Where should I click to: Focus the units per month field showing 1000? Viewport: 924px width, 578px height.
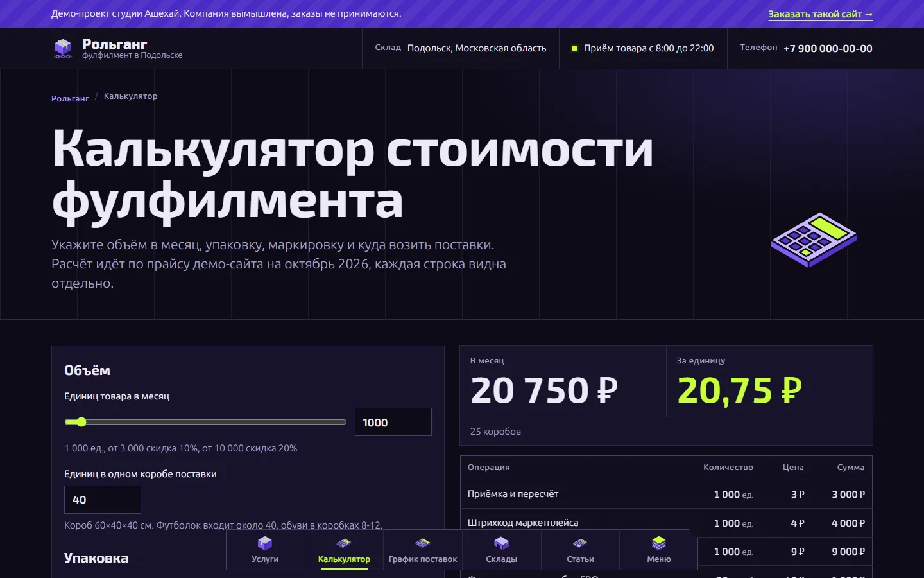393,422
